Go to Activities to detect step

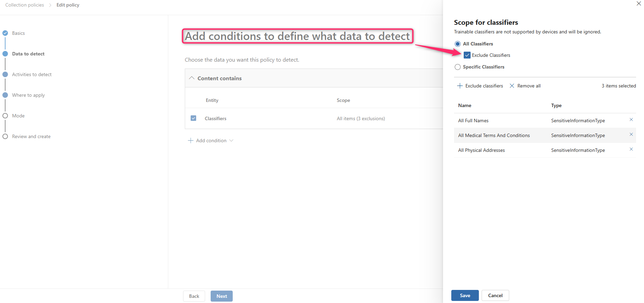click(x=32, y=74)
